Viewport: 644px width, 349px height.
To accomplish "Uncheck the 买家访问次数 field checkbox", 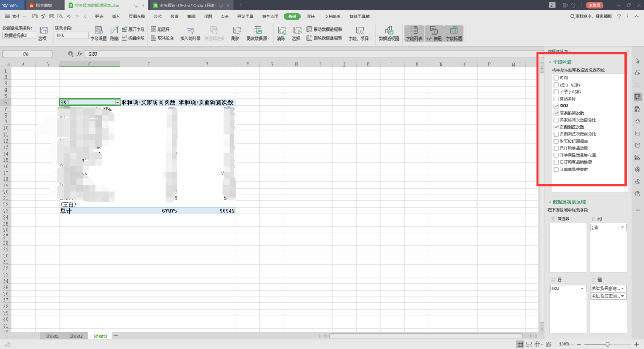I will click(x=556, y=113).
